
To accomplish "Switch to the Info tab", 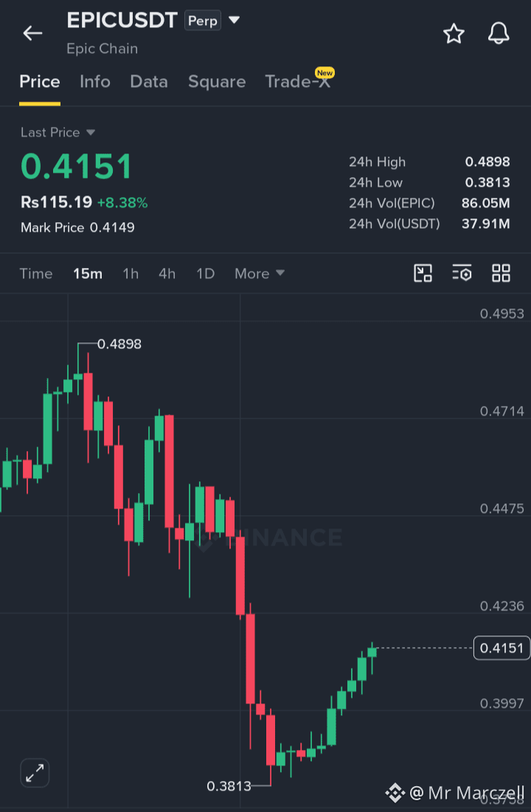I will pyautogui.click(x=94, y=81).
